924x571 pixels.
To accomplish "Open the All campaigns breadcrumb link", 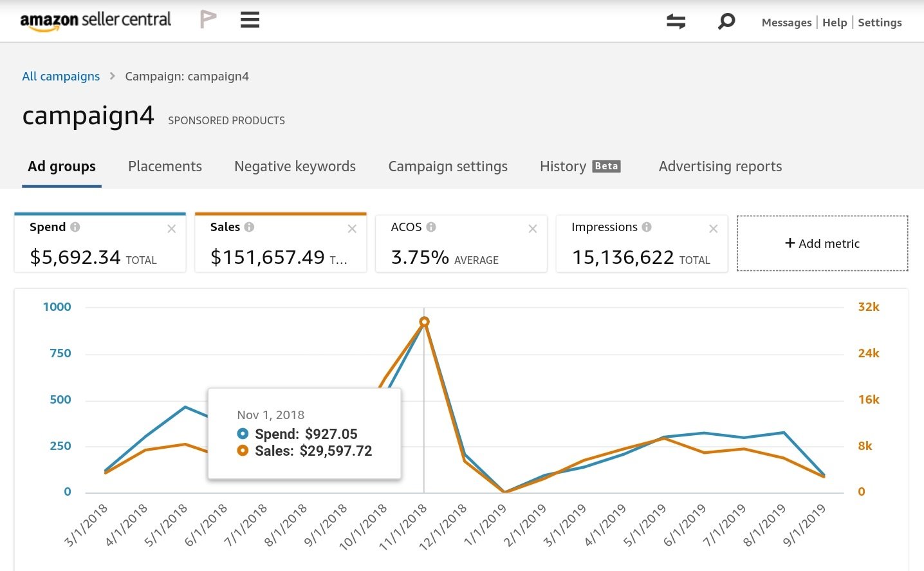I will pyautogui.click(x=61, y=77).
